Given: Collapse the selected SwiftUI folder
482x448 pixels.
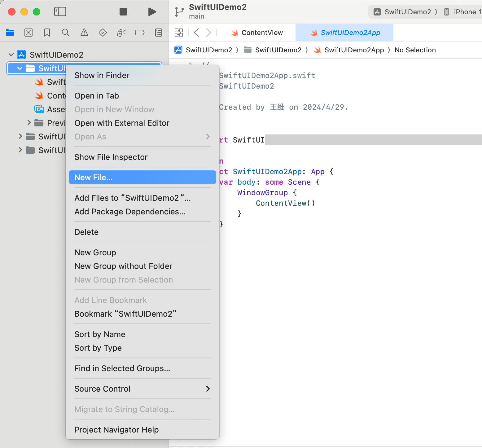Looking at the screenshot, I should [20, 68].
